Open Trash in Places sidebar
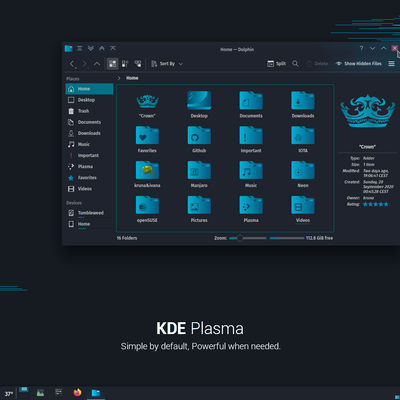Viewport: 400px width, 400px height. (89, 111)
